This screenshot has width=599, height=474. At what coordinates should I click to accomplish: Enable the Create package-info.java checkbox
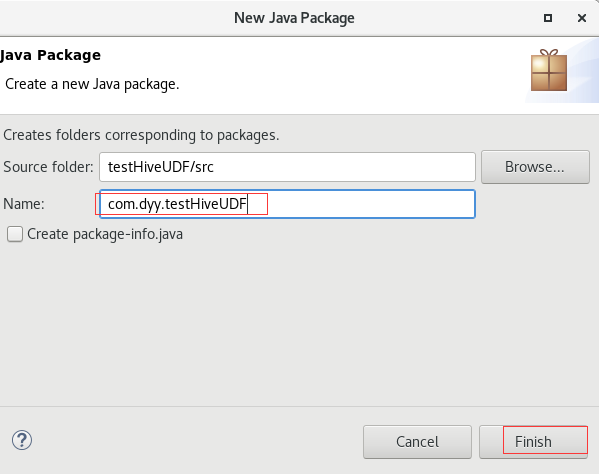[x=15, y=234]
